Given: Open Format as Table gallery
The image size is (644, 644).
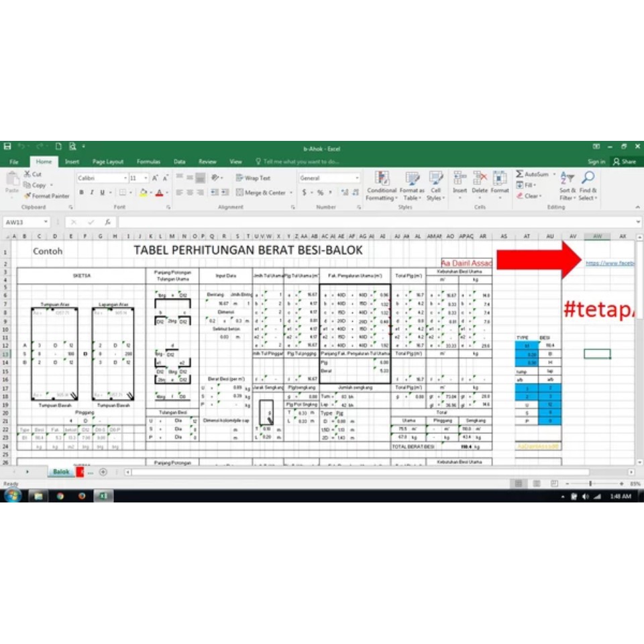Looking at the screenshot, I should pos(412,186).
